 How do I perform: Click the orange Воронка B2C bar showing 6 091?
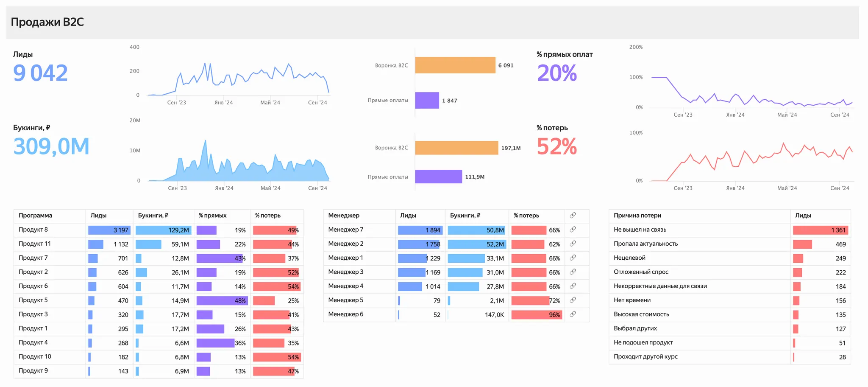point(455,65)
